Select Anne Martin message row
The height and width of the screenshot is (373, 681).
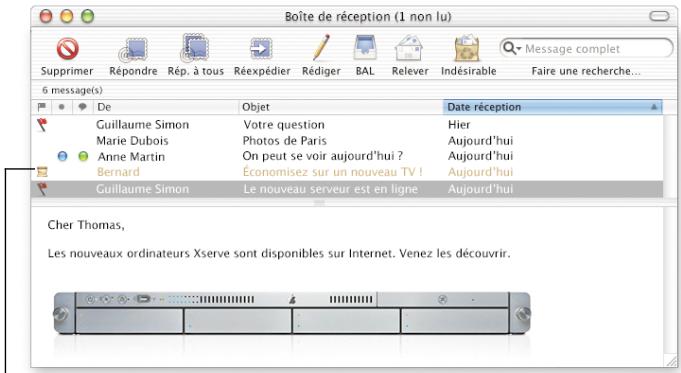347,156
